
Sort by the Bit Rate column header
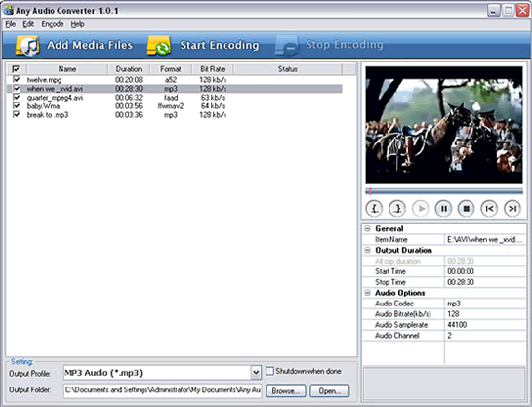coord(213,69)
